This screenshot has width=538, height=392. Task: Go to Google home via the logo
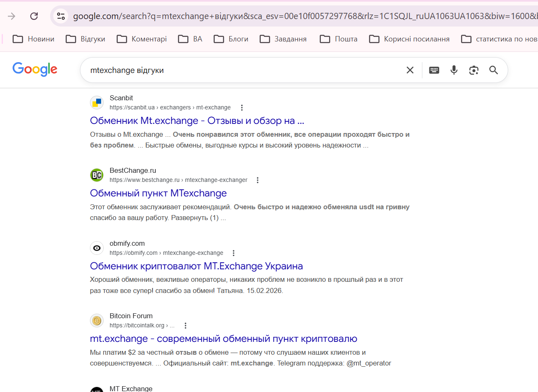[x=35, y=70]
